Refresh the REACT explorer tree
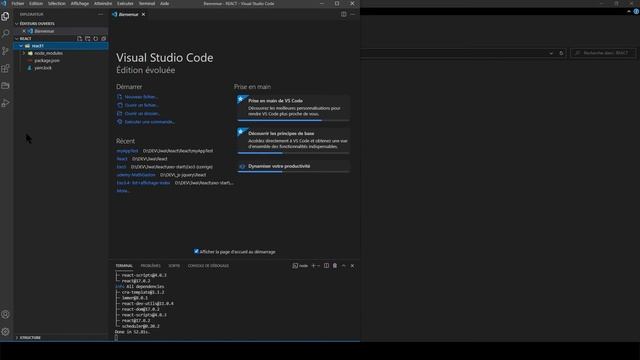This screenshot has height=360, width=640. (x=96, y=38)
